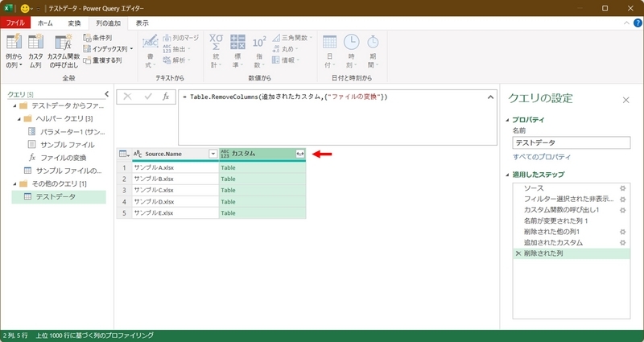
Task: Select the 列の追加 tab
Action: tap(109, 23)
